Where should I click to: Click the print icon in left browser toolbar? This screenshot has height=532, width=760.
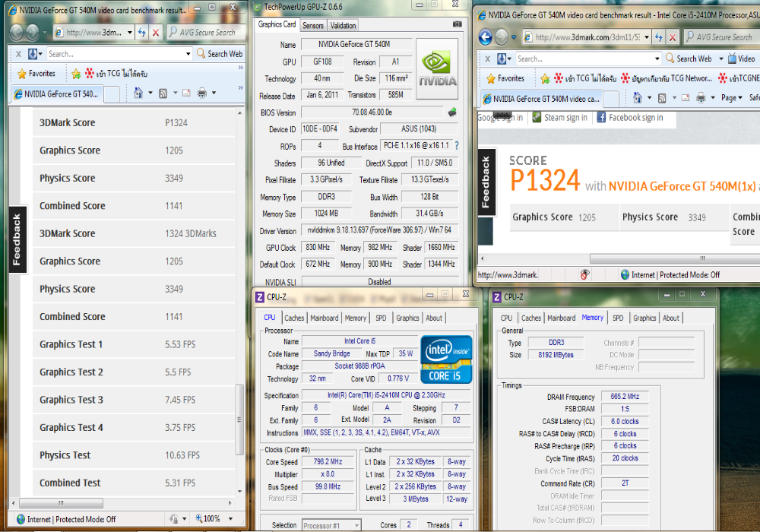click(202, 93)
